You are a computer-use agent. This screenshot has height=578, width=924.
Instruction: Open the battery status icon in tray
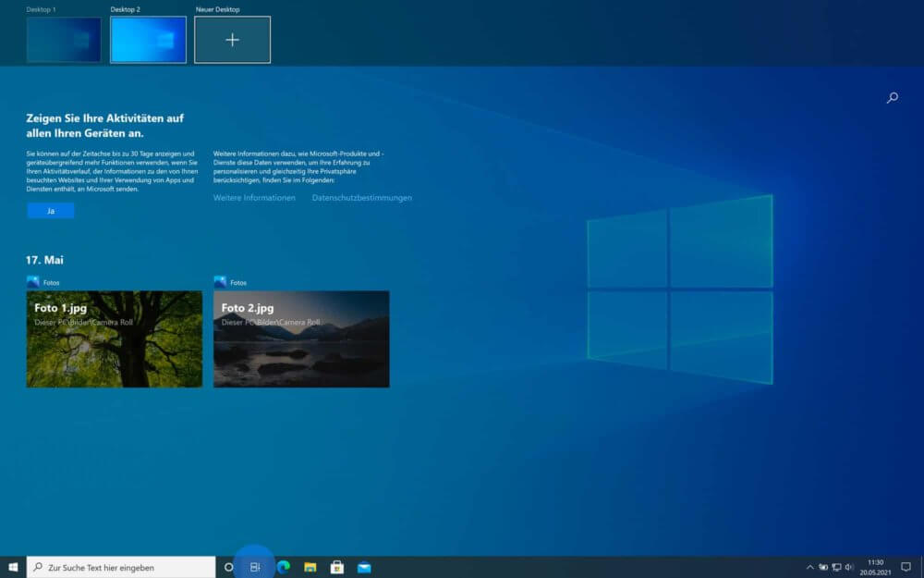click(x=823, y=568)
